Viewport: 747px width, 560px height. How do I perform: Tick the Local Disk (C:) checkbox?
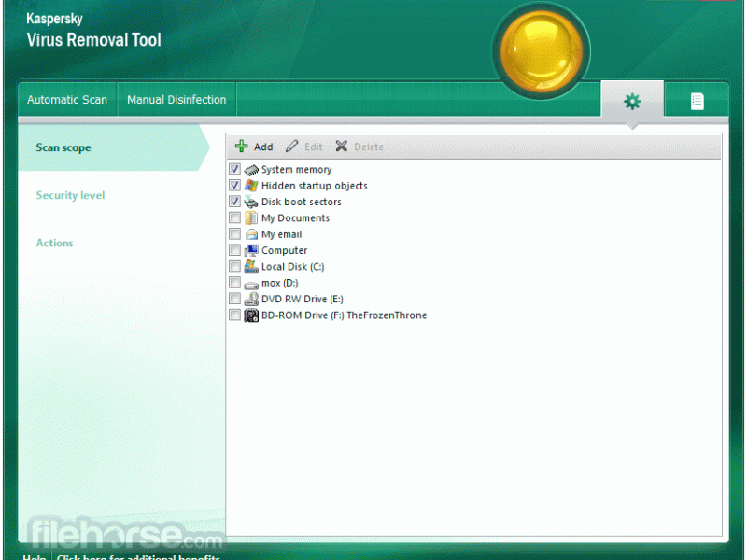(234, 266)
